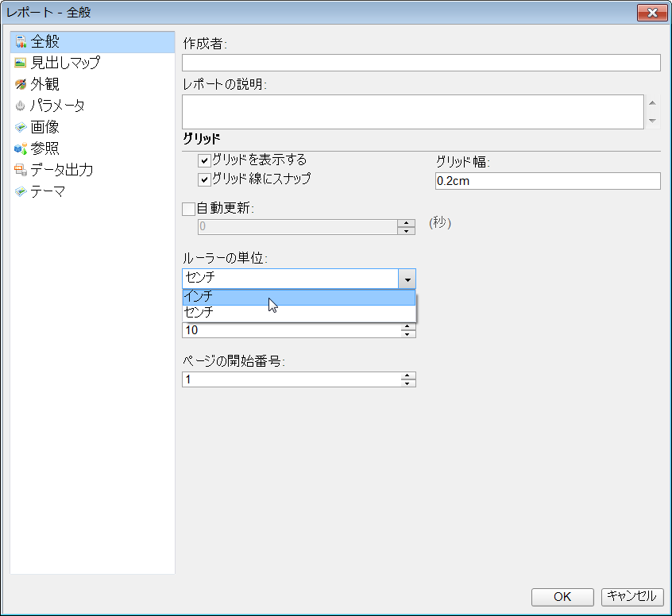This screenshot has width=672, height=616.
Task: Choose インチ from the unit list
Action: coord(298,297)
